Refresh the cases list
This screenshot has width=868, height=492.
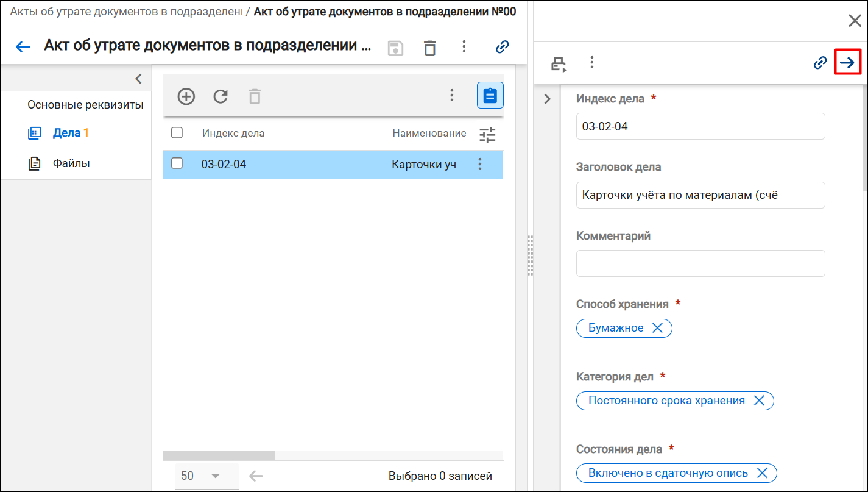coord(221,96)
